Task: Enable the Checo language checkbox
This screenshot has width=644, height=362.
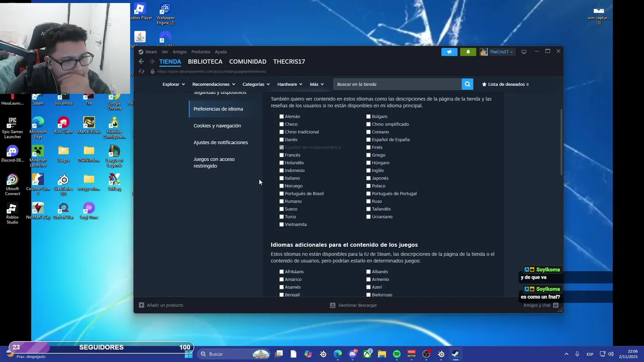Action: [282, 124]
